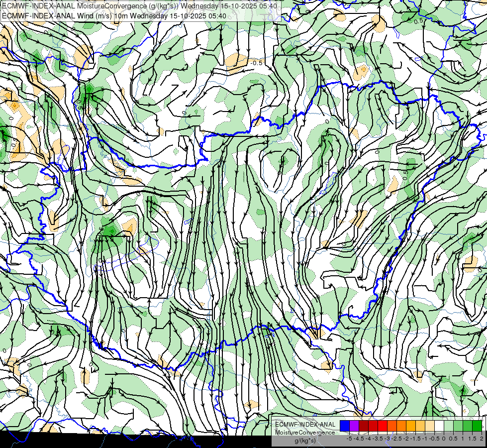Image resolution: width=487 pixels, height=448 pixels.
Task: Click the MoistureConvergence label in legend box
Action: (x=305, y=433)
